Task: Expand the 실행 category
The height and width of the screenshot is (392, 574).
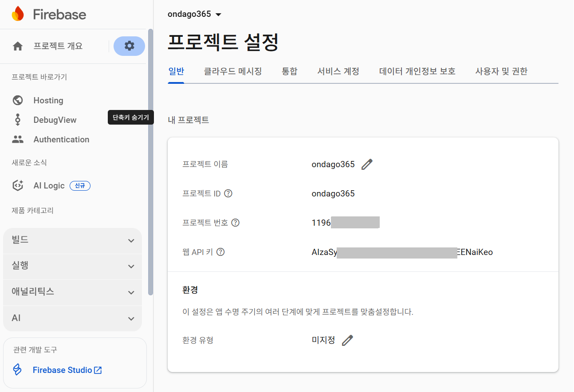Action: [72, 266]
